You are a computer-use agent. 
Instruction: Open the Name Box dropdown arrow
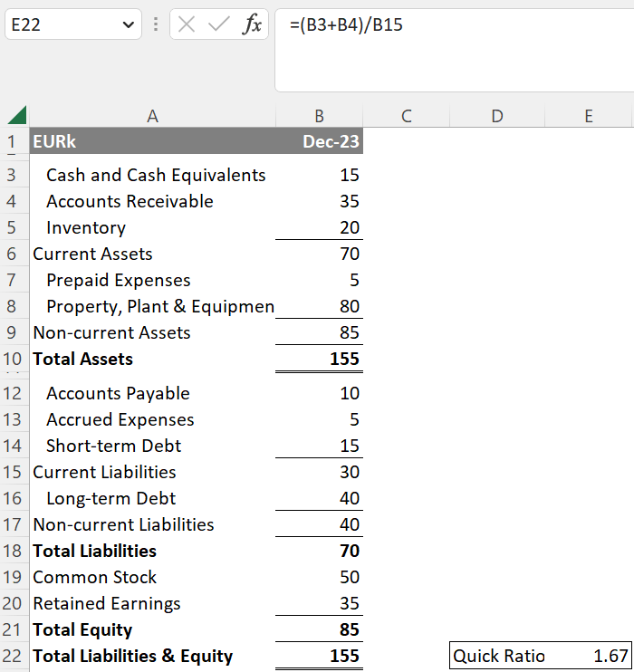coord(126,25)
